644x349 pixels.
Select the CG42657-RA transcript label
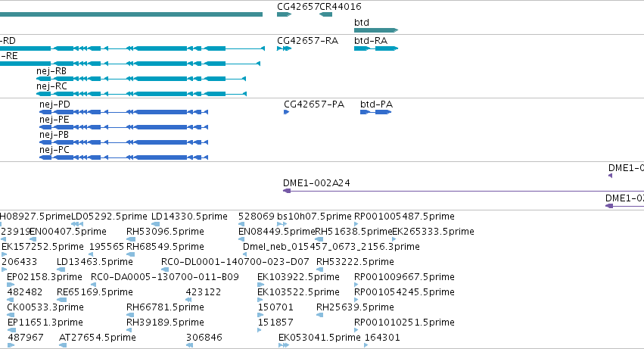coord(308,41)
